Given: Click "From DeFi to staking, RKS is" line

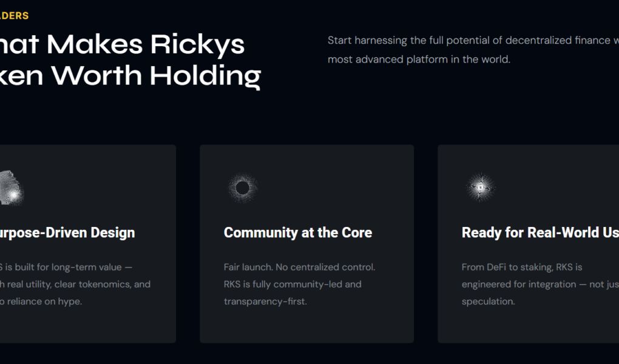Looking at the screenshot, I should click(x=522, y=267).
